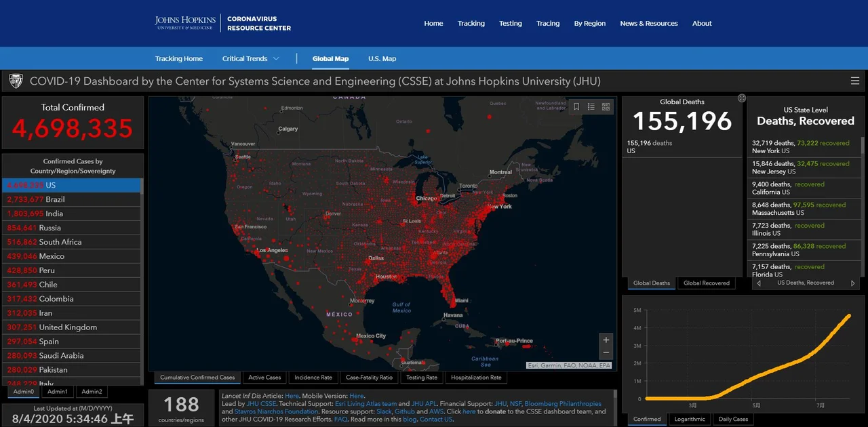868x427 pixels.
Task: Open the About nav item
Action: click(702, 23)
